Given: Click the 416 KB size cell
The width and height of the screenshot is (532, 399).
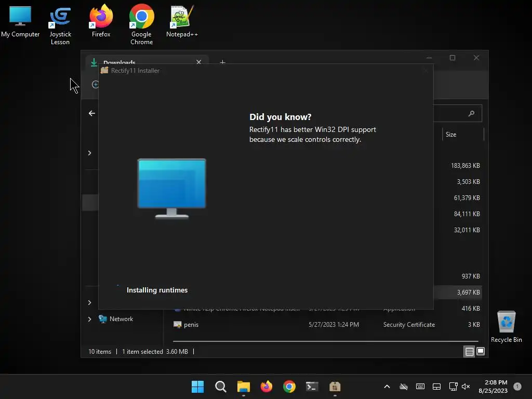Looking at the screenshot, I should coord(471,309).
